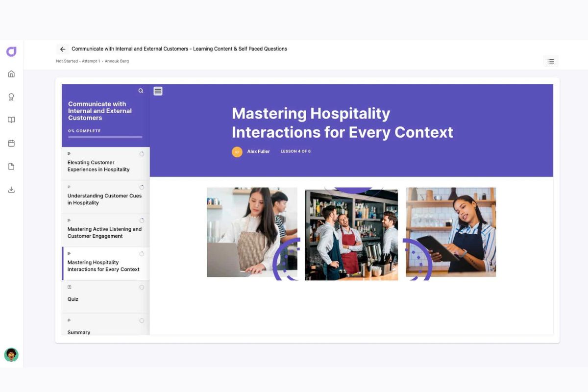
Task: Open the Home icon in left rail
Action: (11, 74)
